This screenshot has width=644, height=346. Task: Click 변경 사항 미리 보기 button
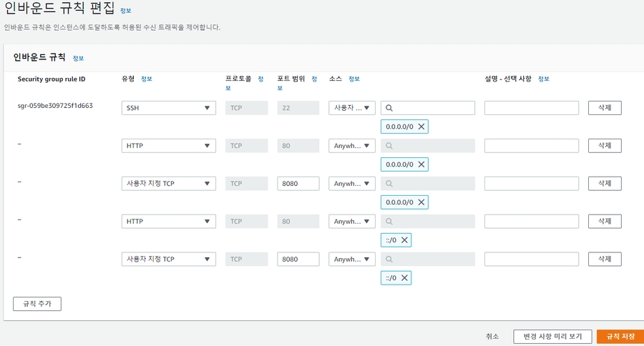tap(552, 336)
